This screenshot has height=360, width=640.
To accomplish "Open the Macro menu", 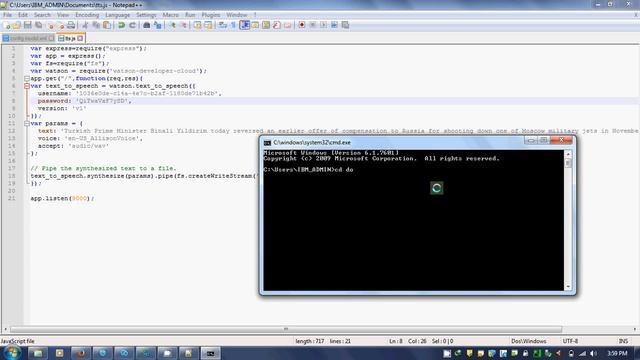I will [171, 15].
